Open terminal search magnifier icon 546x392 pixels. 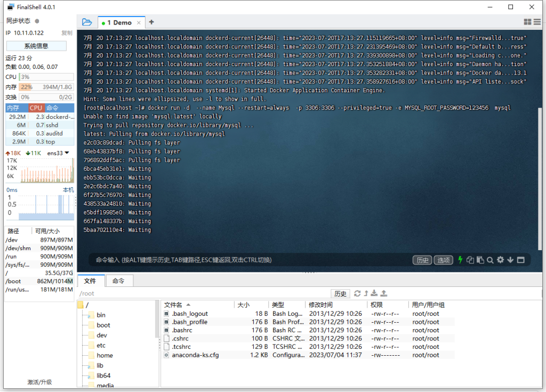[x=490, y=260]
